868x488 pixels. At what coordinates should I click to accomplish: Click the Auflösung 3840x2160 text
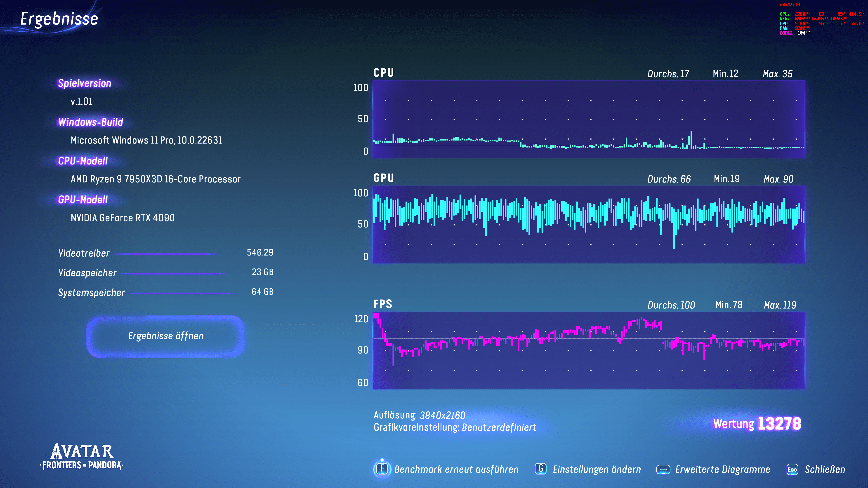(x=419, y=415)
